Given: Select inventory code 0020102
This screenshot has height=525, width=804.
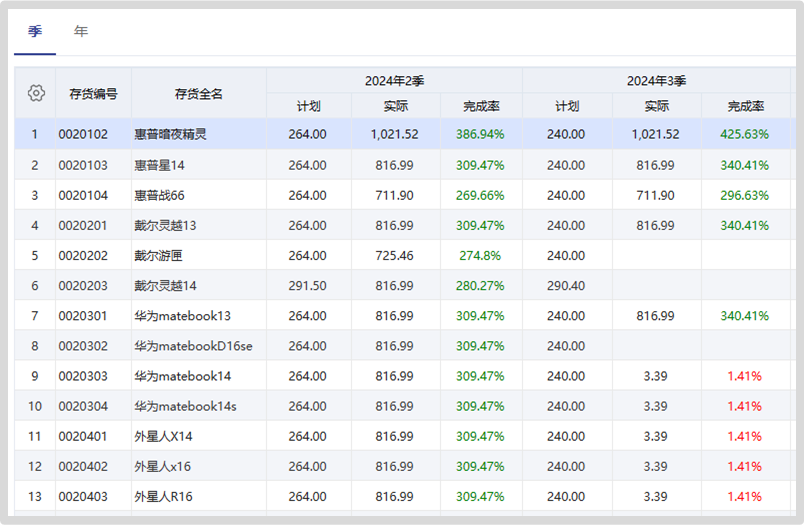Looking at the screenshot, I should click(83, 134).
